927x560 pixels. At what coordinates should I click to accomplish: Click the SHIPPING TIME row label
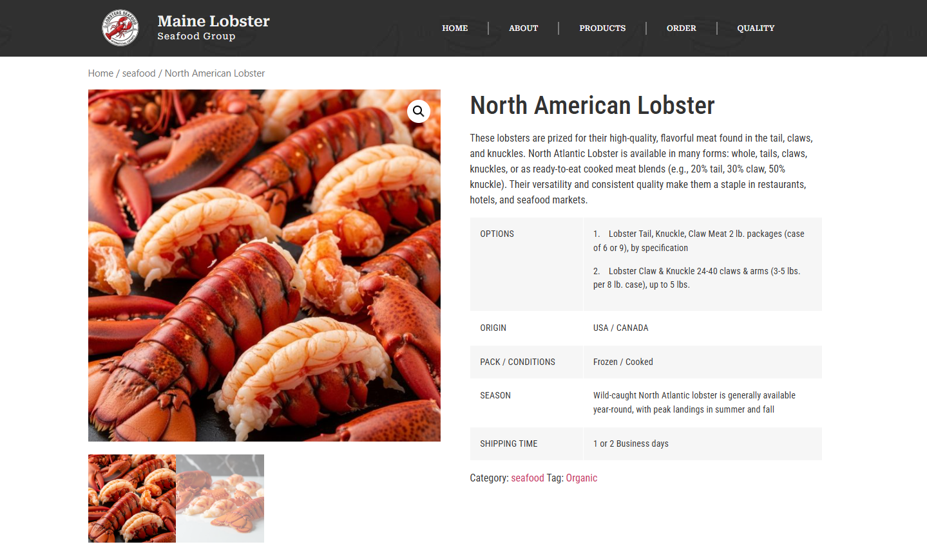point(509,444)
